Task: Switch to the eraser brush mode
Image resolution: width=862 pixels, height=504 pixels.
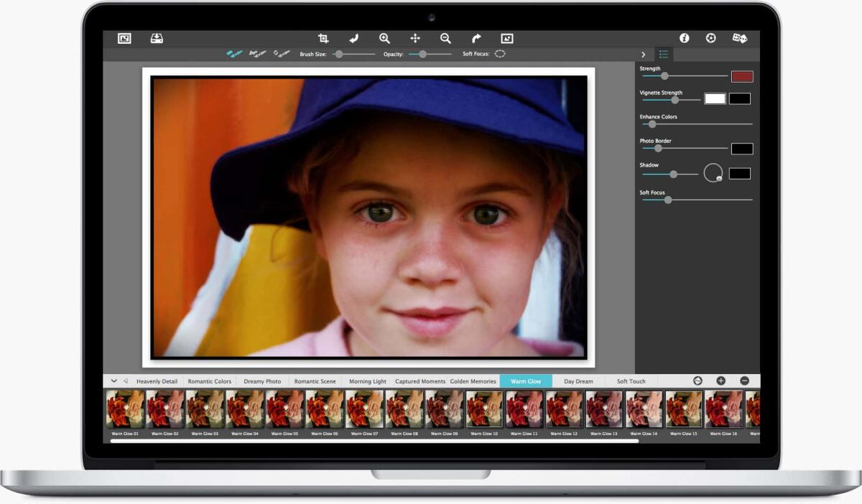Action: [280, 52]
